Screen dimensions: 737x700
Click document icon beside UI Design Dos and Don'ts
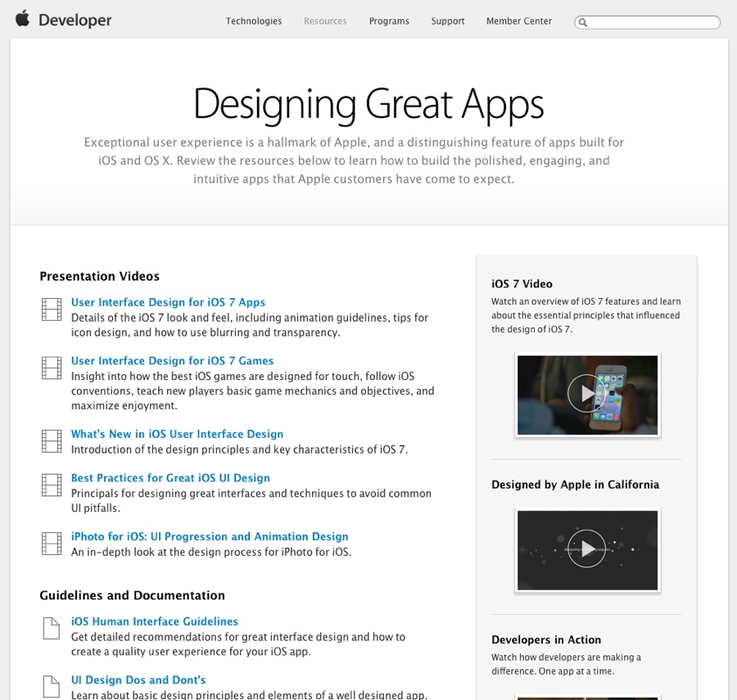pyautogui.click(x=52, y=687)
